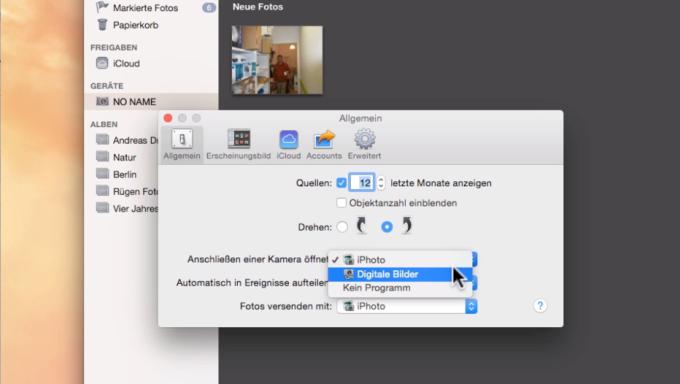This screenshot has width=680, height=384.
Task: Open the Erweitert gear preferences pane
Action: point(364,145)
